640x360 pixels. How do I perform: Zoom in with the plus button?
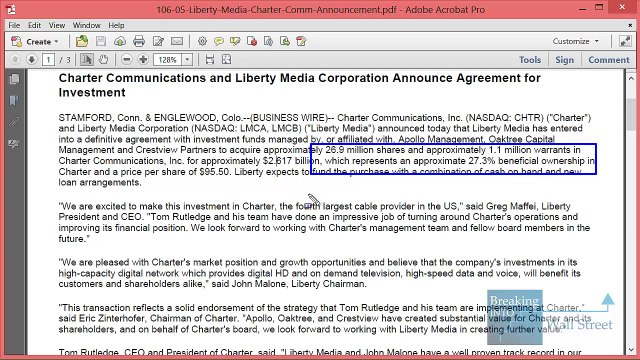[143, 60]
